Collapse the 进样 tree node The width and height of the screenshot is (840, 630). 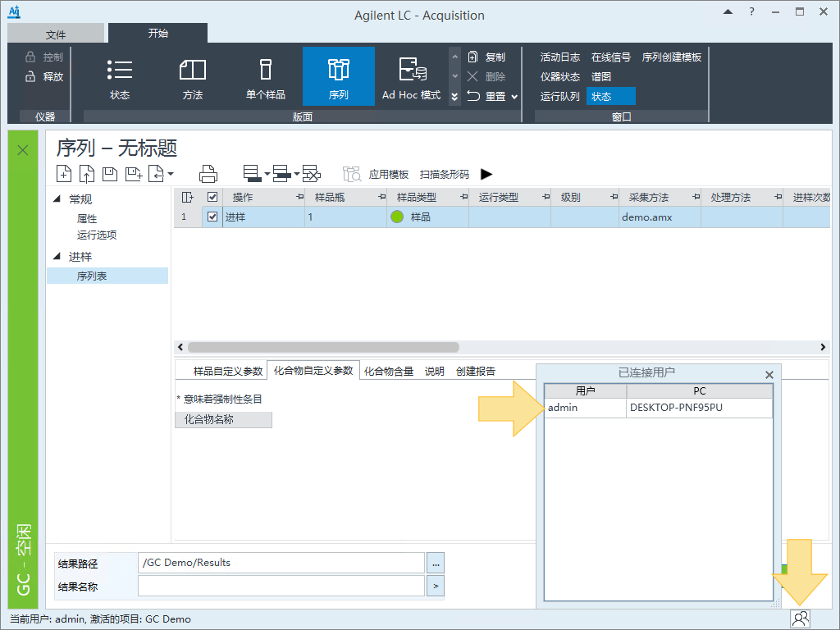coord(57,256)
